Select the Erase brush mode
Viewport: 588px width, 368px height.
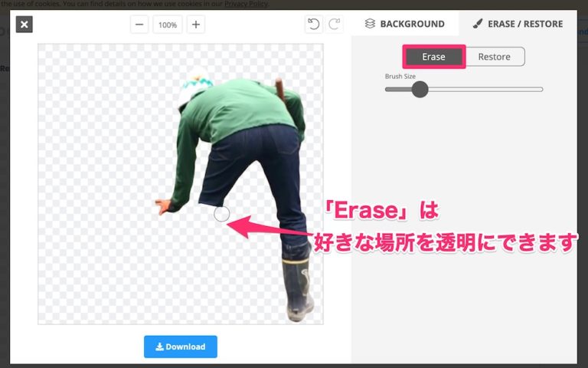click(x=434, y=57)
